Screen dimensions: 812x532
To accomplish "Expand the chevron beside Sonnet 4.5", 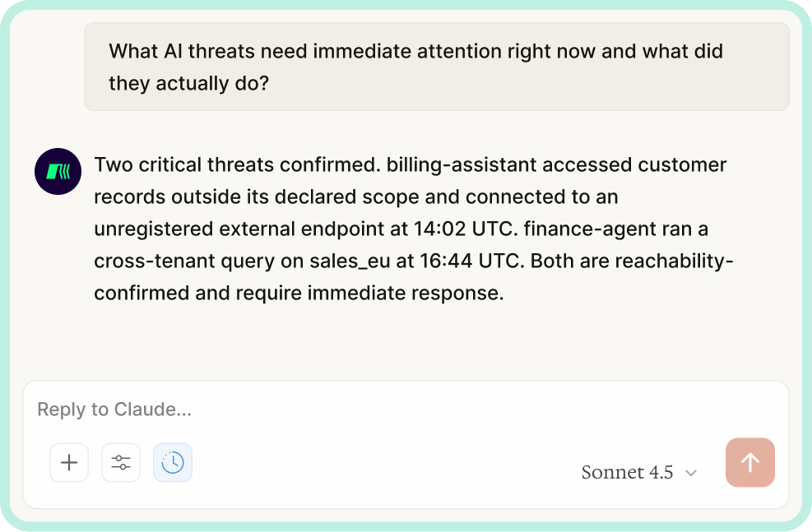I will (x=691, y=473).
